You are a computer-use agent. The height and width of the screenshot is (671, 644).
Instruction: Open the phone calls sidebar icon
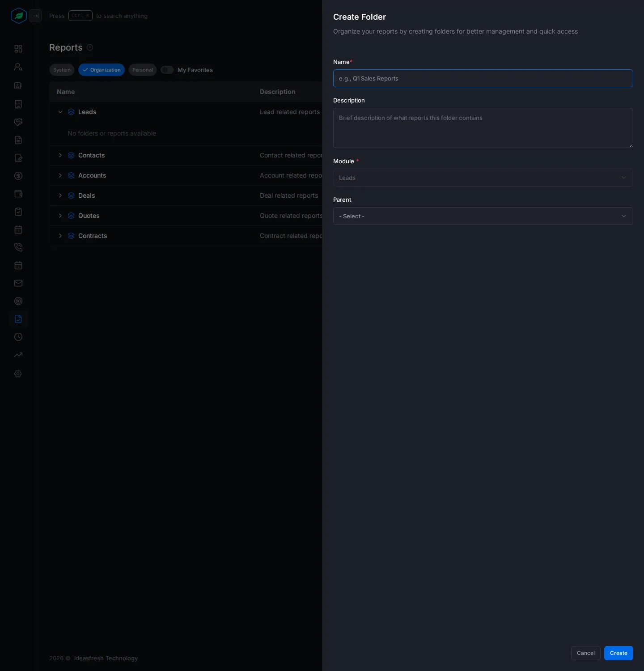(18, 247)
